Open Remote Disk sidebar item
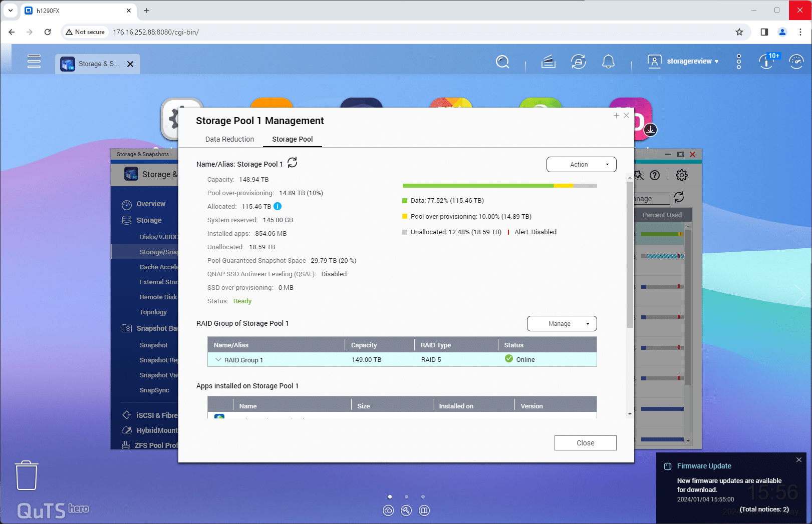 158,297
